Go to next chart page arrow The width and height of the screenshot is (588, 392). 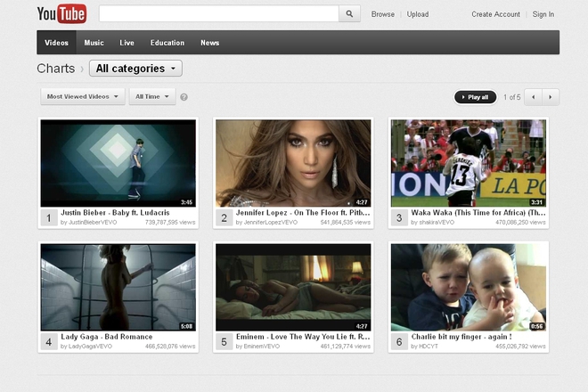551,97
